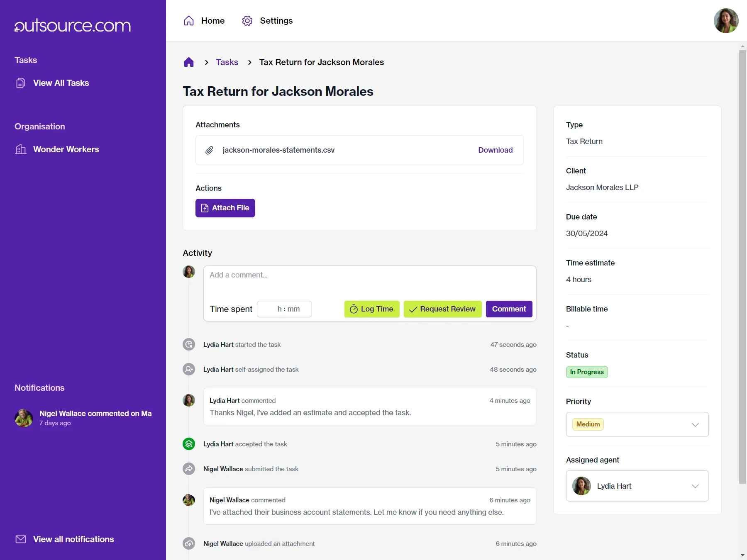This screenshot has height=560, width=747.
Task: Click the yellow Medium priority badge
Action: (588, 424)
